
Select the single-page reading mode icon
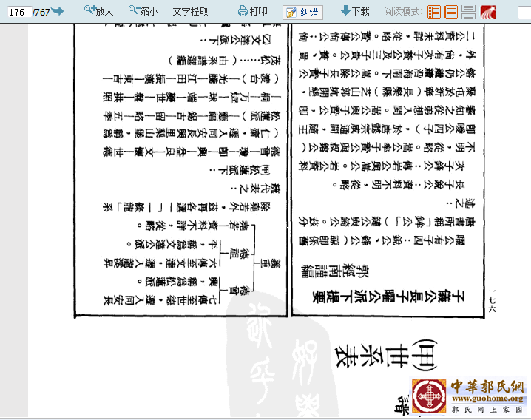(451, 12)
